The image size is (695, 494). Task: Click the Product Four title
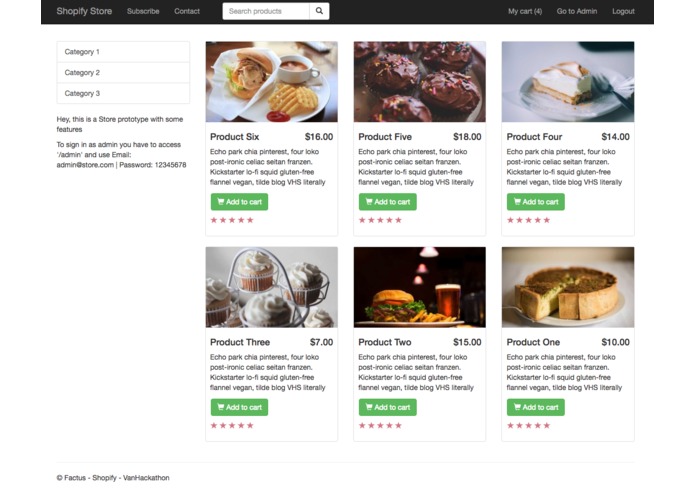pos(535,137)
